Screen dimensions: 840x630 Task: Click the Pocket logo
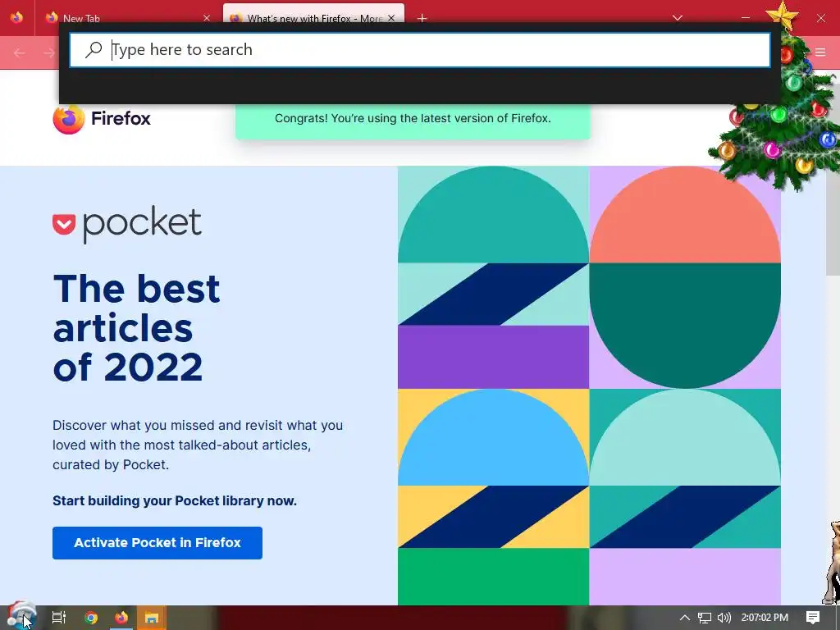tap(127, 224)
